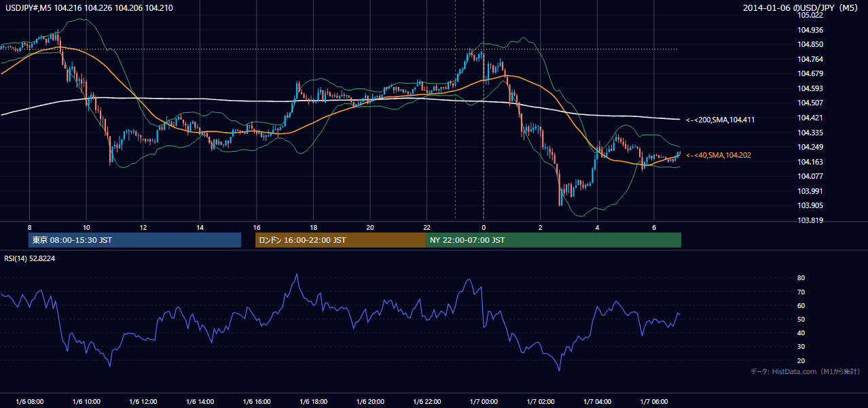Image resolution: width=868 pixels, height=408 pixels.
Task: Click the 1/6 10:00 date axis label
Action: coord(86,402)
